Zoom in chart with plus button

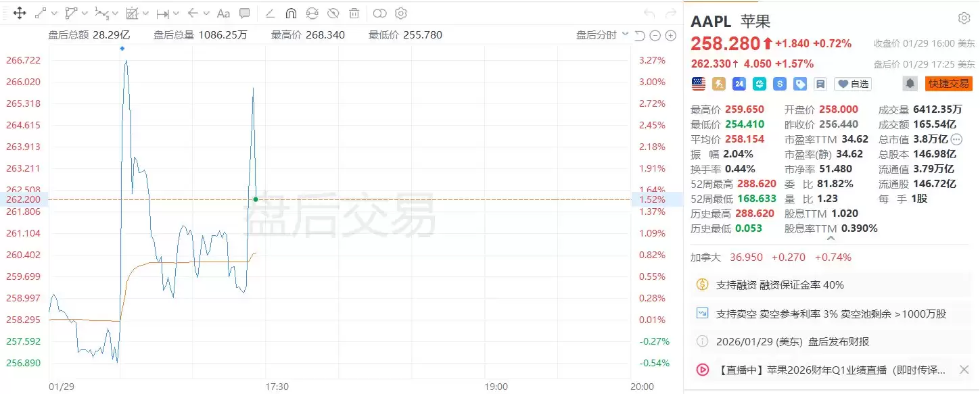670,35
